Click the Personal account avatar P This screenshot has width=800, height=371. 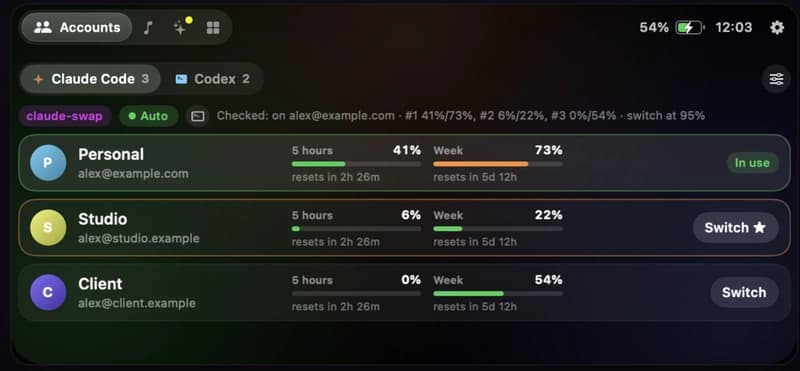[x=48, y=163]
